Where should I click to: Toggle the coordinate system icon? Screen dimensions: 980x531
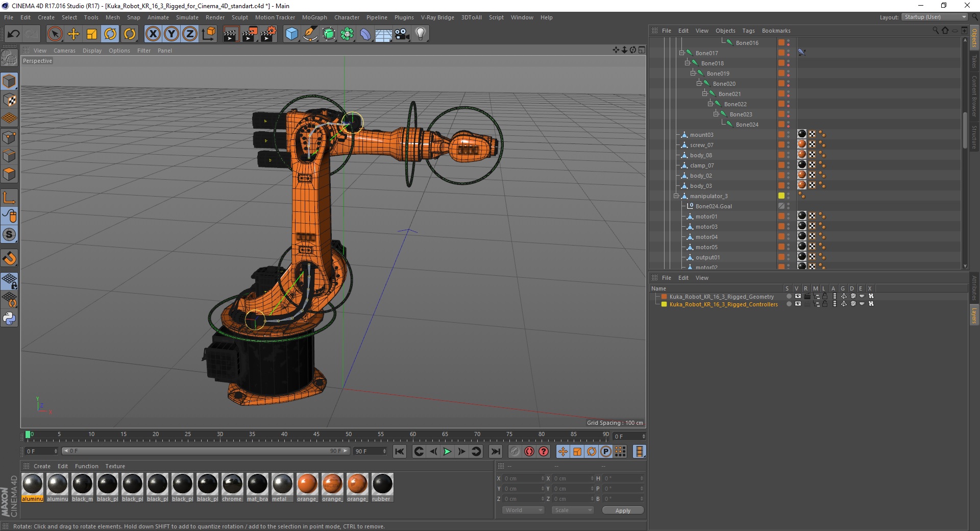pos(209,34)
